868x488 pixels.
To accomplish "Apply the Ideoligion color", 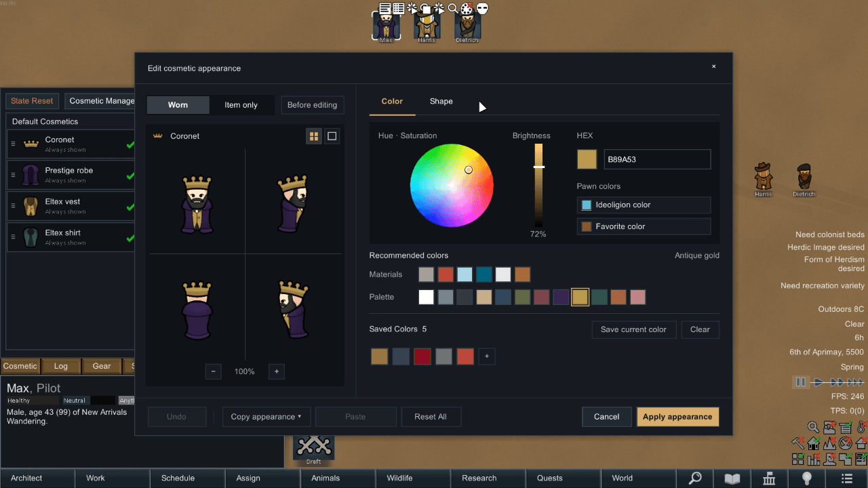I will coord(644,205).
